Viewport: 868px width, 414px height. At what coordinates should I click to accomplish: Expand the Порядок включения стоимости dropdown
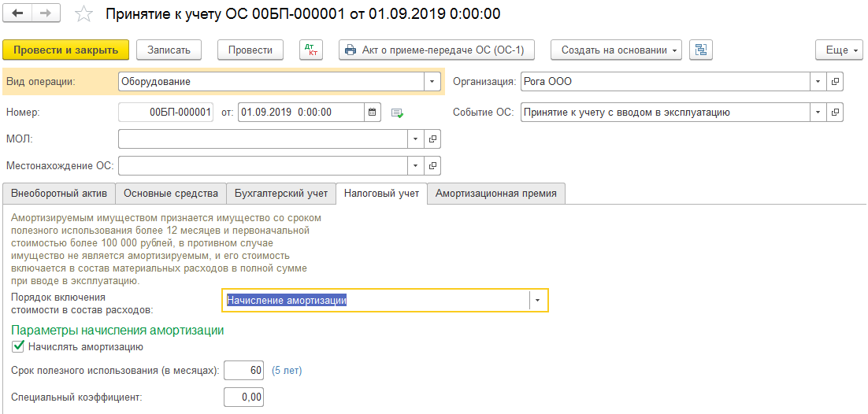pyautogui.click(x=538, y=301)
